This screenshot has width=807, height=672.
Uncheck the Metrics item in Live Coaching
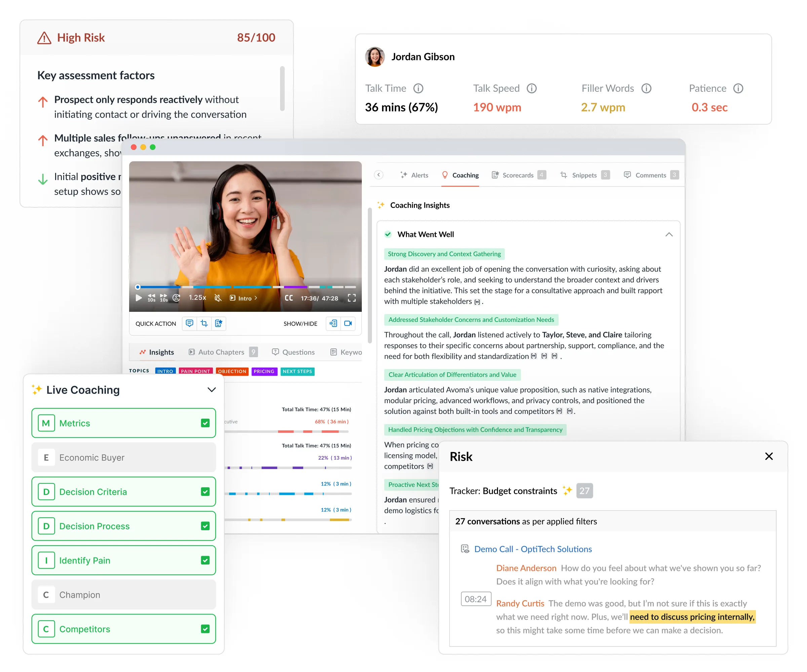[205, 423]
